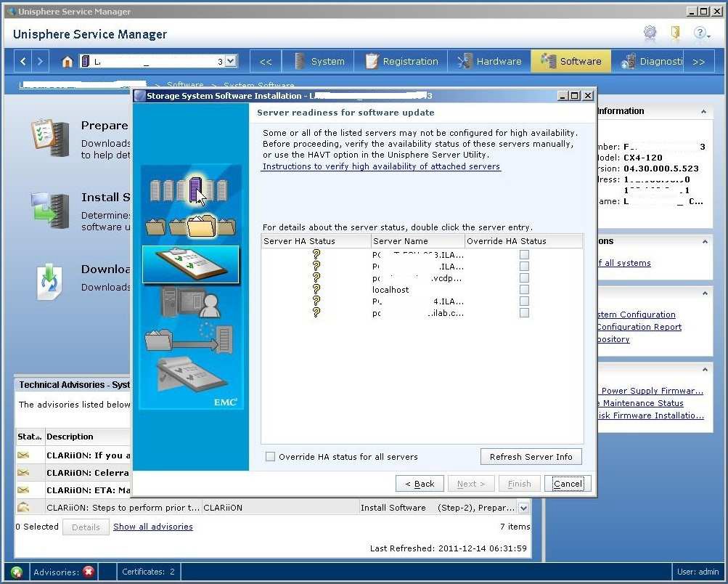Go forward using right arrow navigation button
Screen dimensions: 728x584
[40, 61]
